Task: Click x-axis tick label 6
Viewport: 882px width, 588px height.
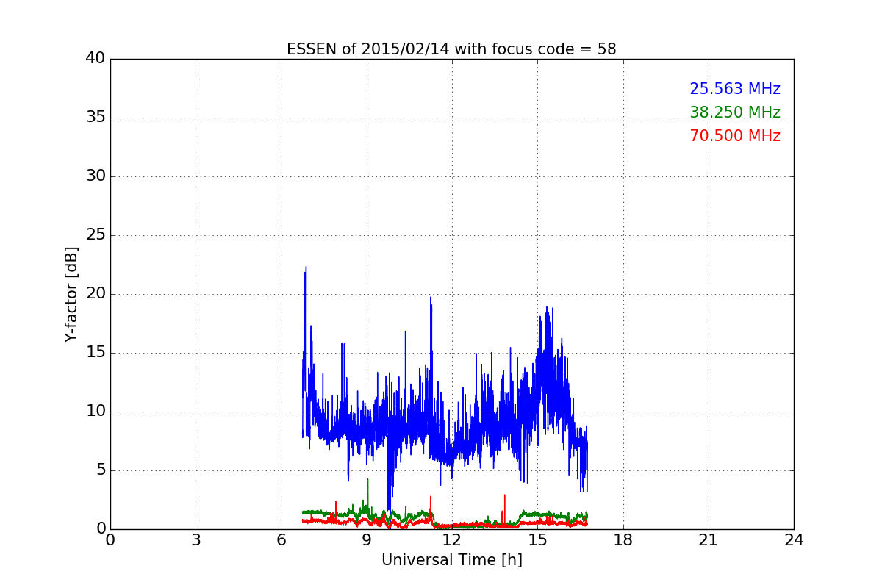Action: click(282, 540)
